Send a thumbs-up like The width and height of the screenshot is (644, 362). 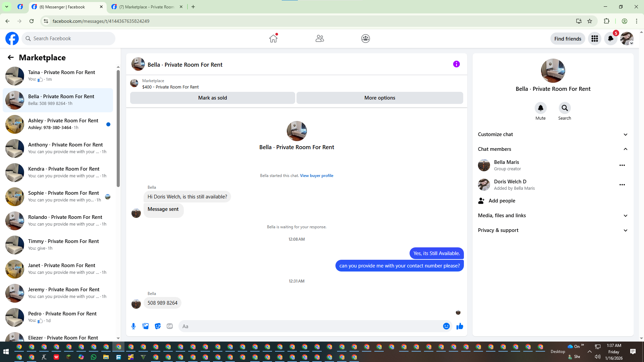[x=460, y=326]
